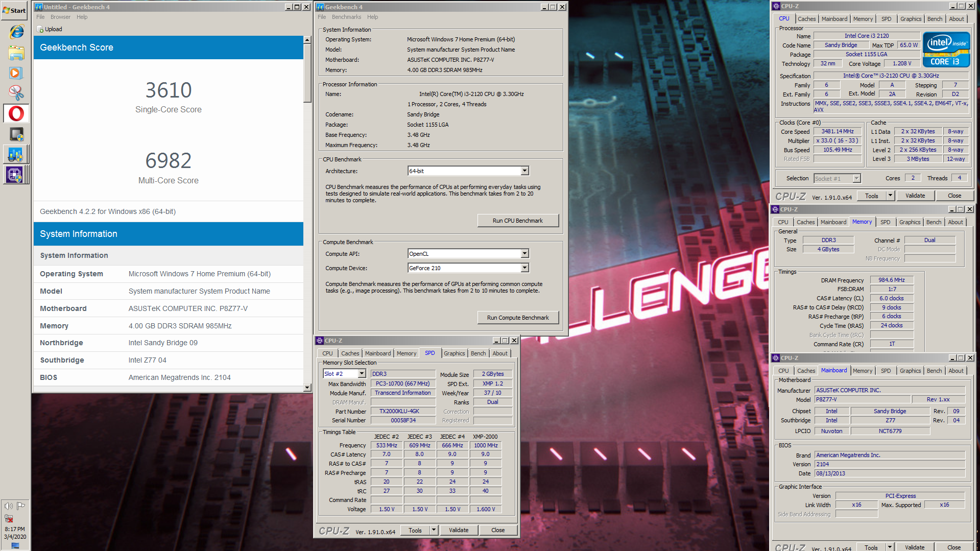The width and height of the screenshot is (980, 551).
Task: Open Windows Explorer folder icon on taskbar
Action: pyautogui.click(x=16, y=53)
